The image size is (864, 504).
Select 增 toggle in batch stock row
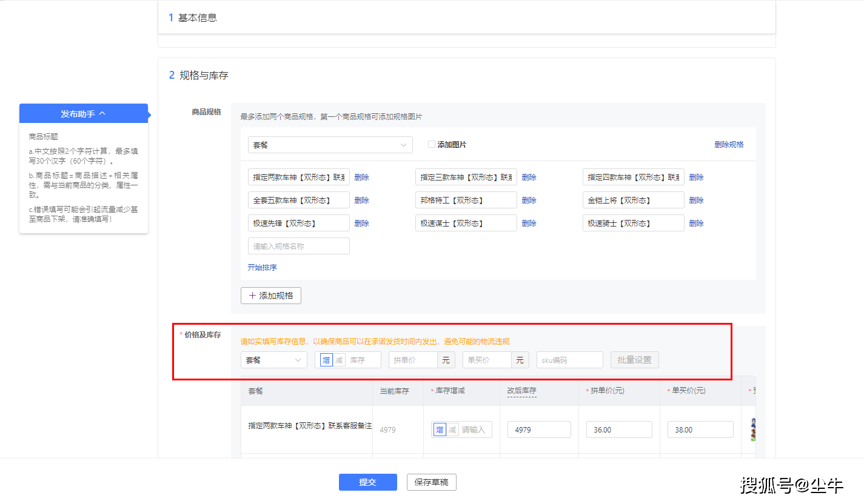(x=326, y=360)
